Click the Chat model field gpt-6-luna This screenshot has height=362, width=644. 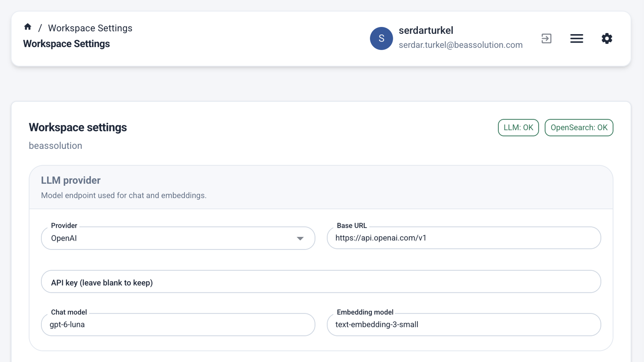178,325
